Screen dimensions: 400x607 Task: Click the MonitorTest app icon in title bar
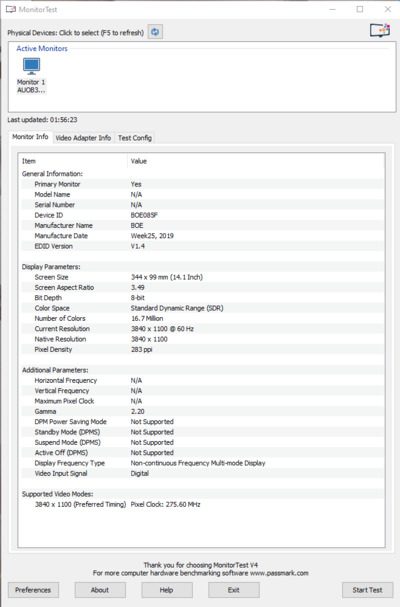click(x=11, y=9)
